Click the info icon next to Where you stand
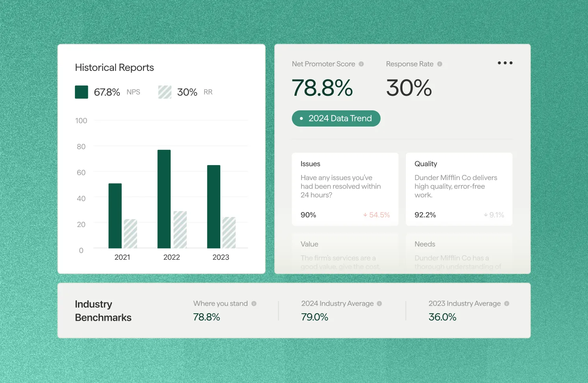 [x=254, y=303]
